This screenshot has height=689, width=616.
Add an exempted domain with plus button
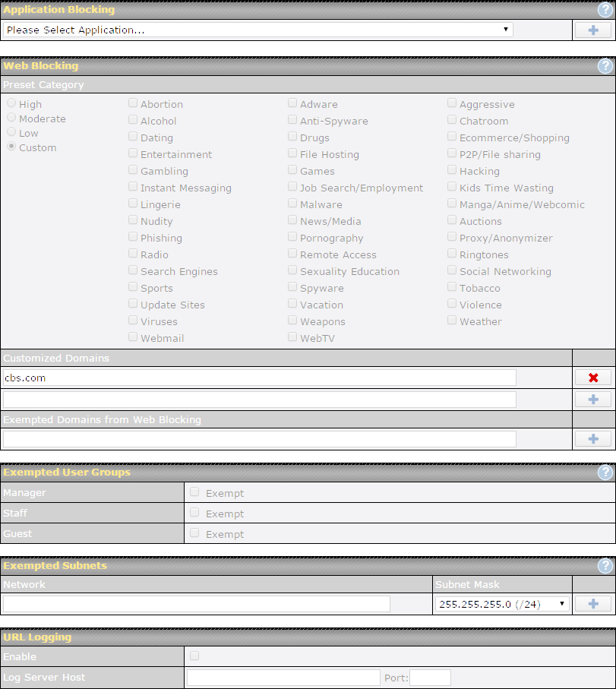(593, 439)
